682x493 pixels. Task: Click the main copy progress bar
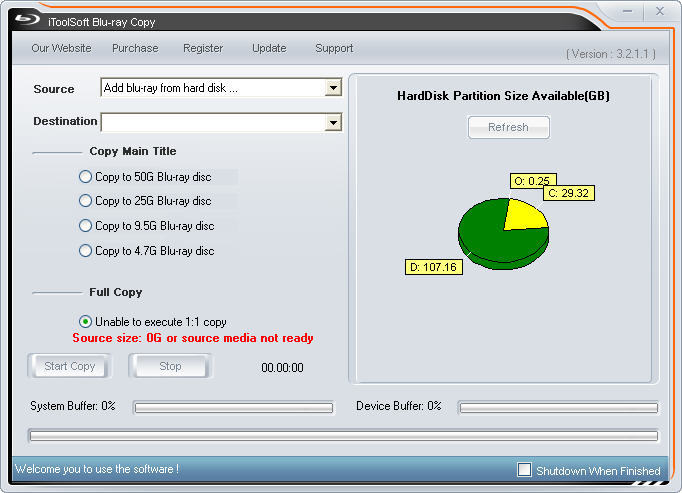[x=344, y=436]
